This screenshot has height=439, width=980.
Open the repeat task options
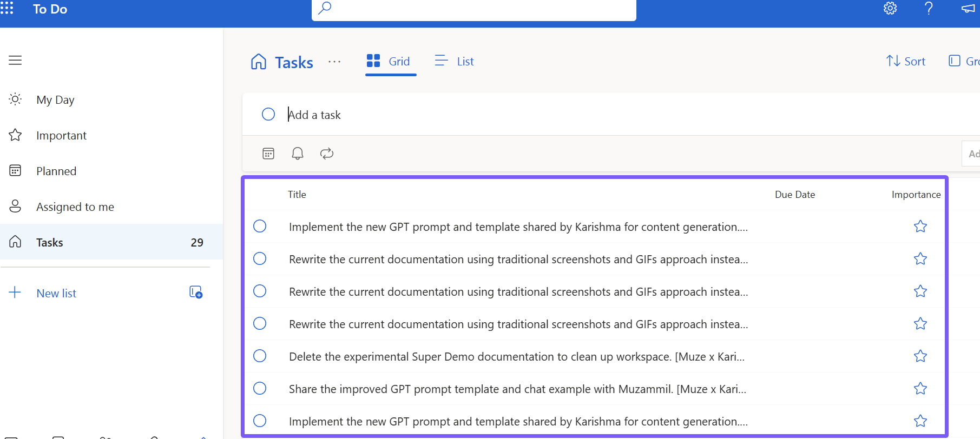[326, 154]
